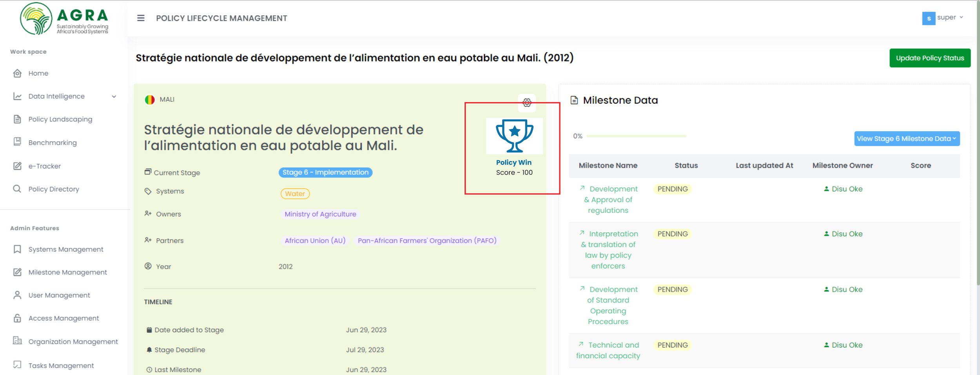This screenshot has width=980, height=375.
Task: Click the Home house icon
Action: click(17, 73)
